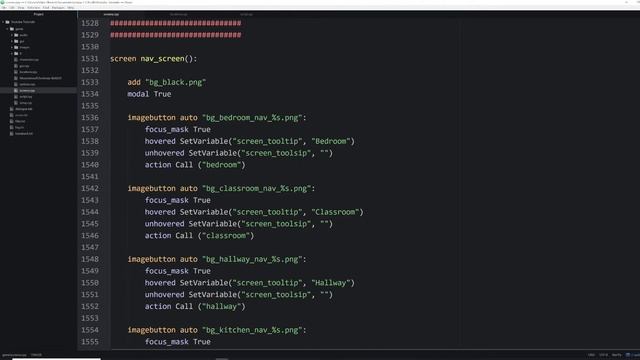Click the game folder icon
Screen dimensions: 640x360
tap(12, 29)
